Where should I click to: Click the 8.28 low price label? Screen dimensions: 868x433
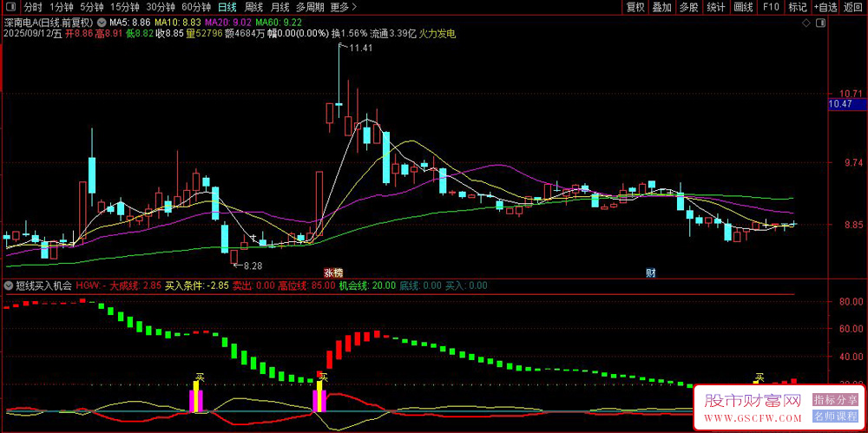point(253,266)
